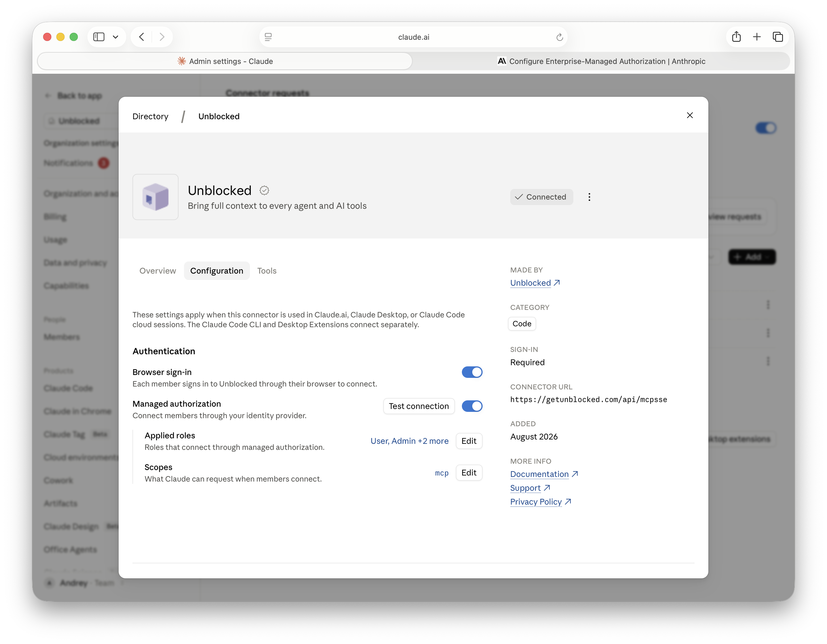Image resolution: width=827 pixels, height=644 pixels.
Task: Open Office Agents in the sidebar
Action: 71,549
